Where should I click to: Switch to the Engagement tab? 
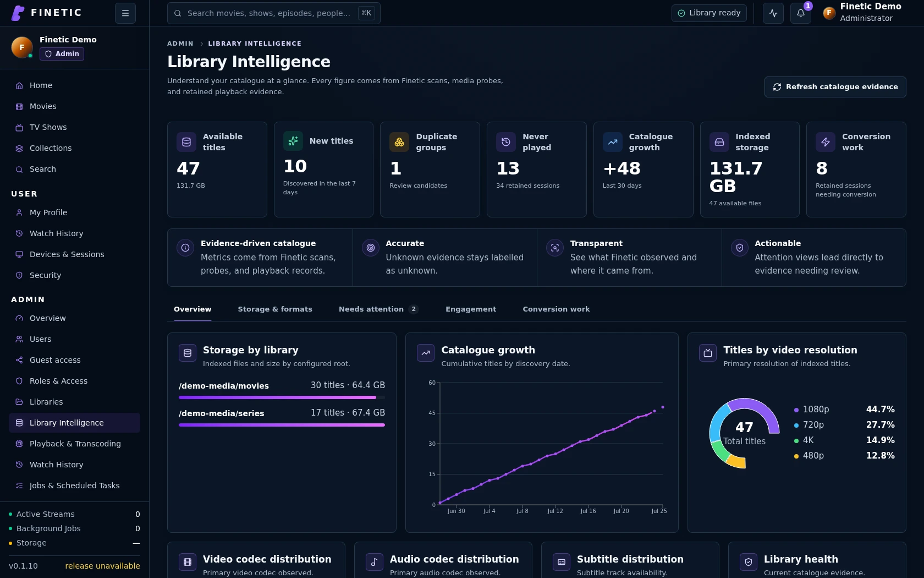pos(471,309)
